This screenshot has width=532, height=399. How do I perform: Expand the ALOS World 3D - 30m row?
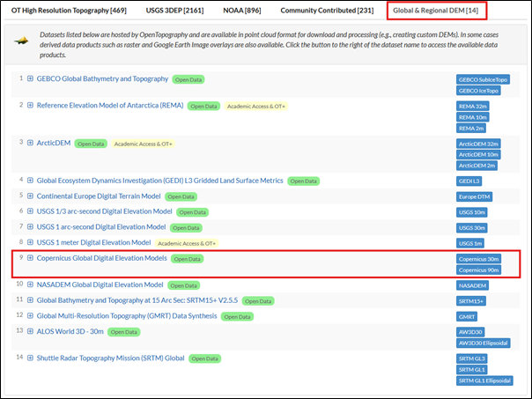point(30,331)
